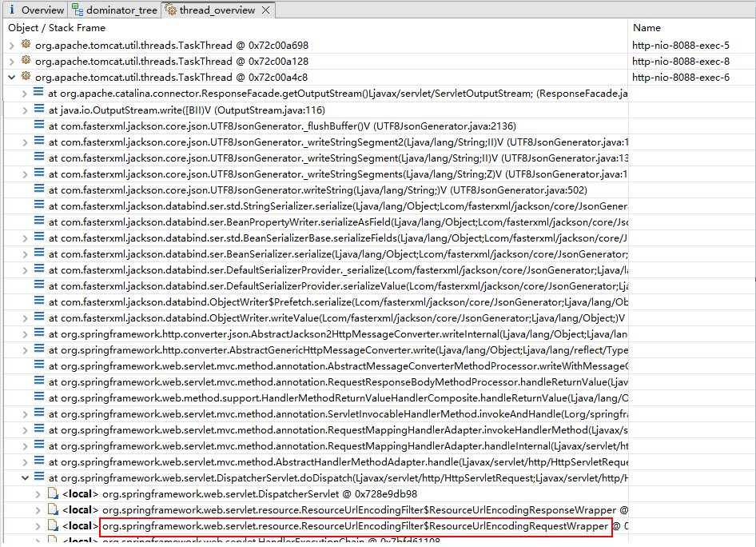Click the stack frame icon on DispatcherServlet.doDispatch line

(38, 477)
